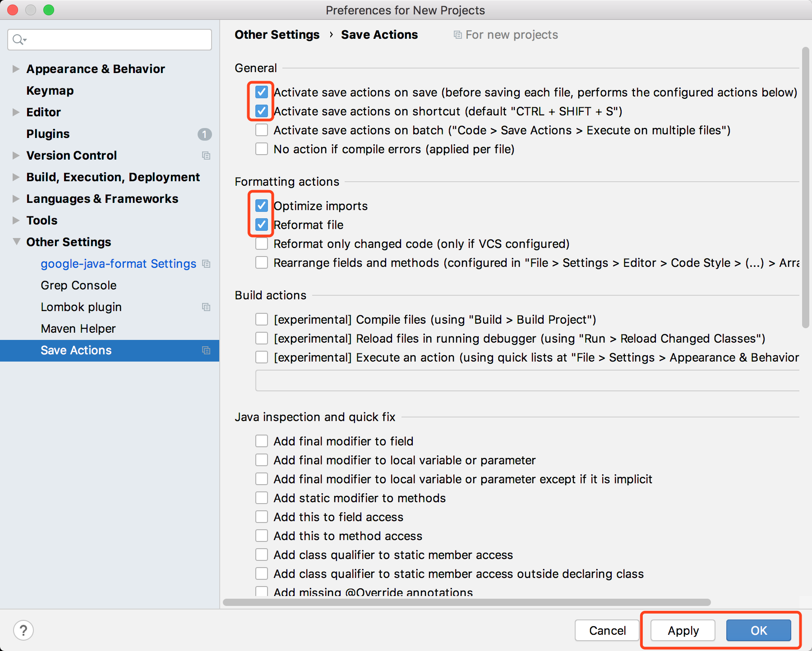Image resolution: width=812 pixels, height=651 pixels.
Task: Click project-level icon beside Version Control
Action: 206,156
